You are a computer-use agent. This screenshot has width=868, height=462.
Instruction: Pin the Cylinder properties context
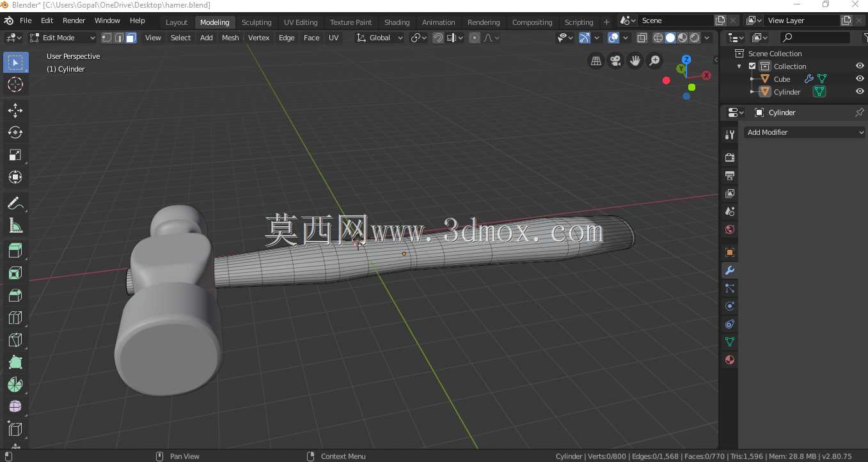[x=859, y=112]
